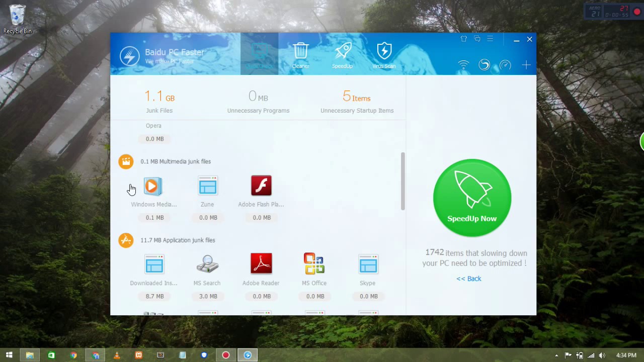
Task: Click the Opera entry label
Action: pyautogui.click(x=153, y=126)
